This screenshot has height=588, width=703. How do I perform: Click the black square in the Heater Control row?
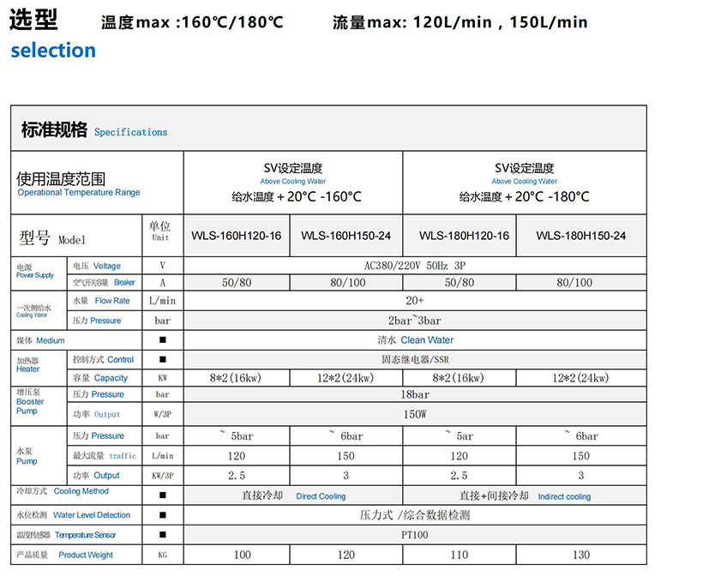pos(162,360)
